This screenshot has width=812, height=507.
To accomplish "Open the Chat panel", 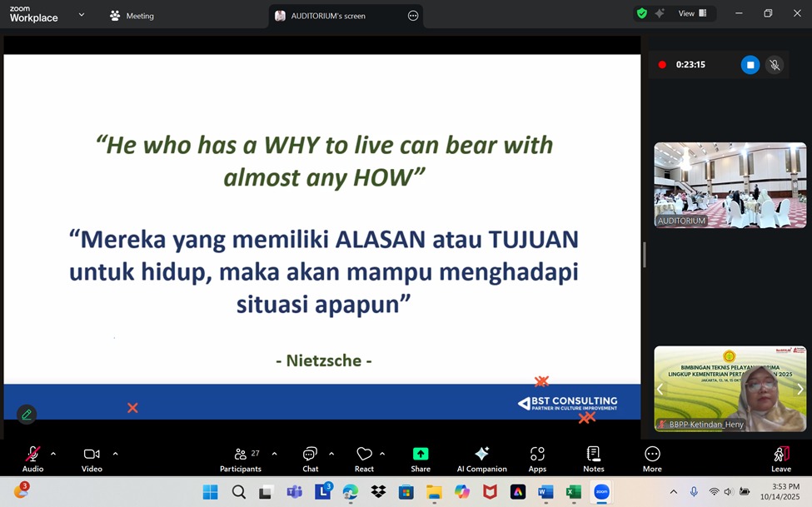I will click(310, 457).
